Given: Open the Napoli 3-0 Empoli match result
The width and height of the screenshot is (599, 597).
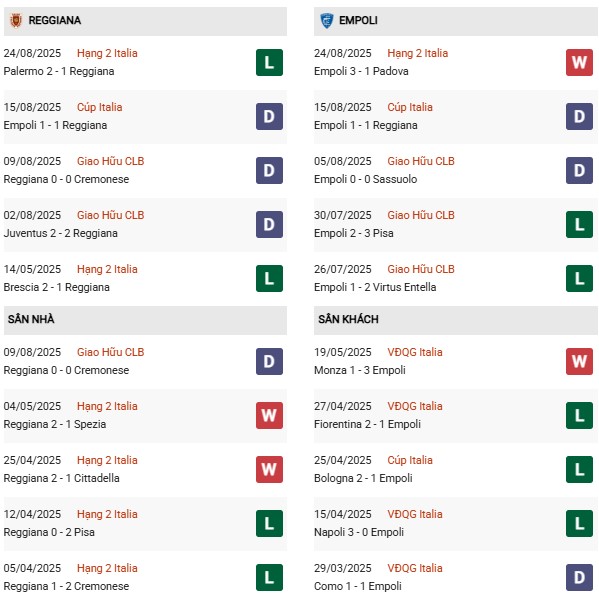Looking at the screenshot, I should tap(359, 532).
